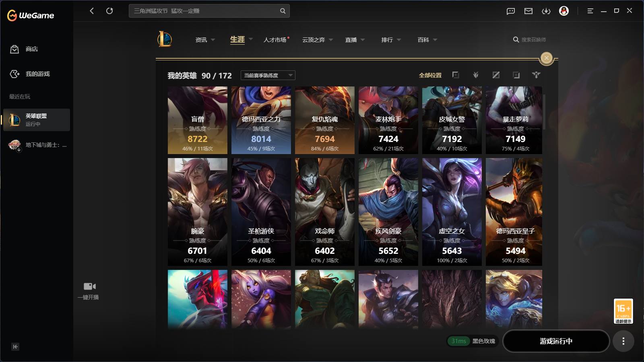Open 商店 in the sidebar
The image size is (644, 362).
(x=24, y=49)
